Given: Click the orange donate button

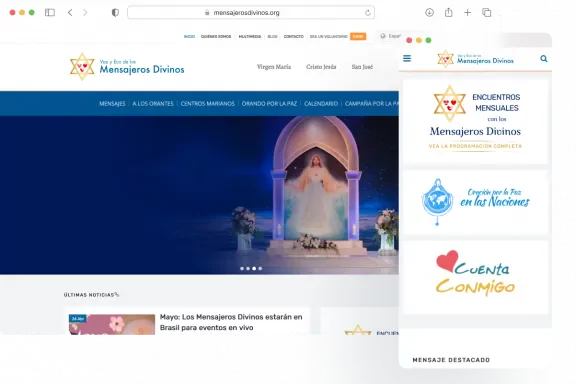Looking at the screenshot, I should pos(358,36).
